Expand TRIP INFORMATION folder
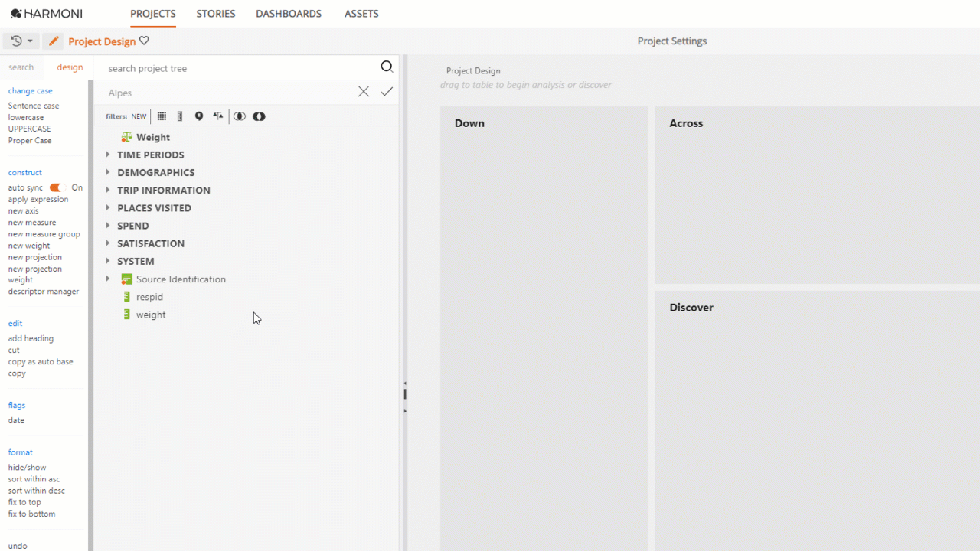 108,190
